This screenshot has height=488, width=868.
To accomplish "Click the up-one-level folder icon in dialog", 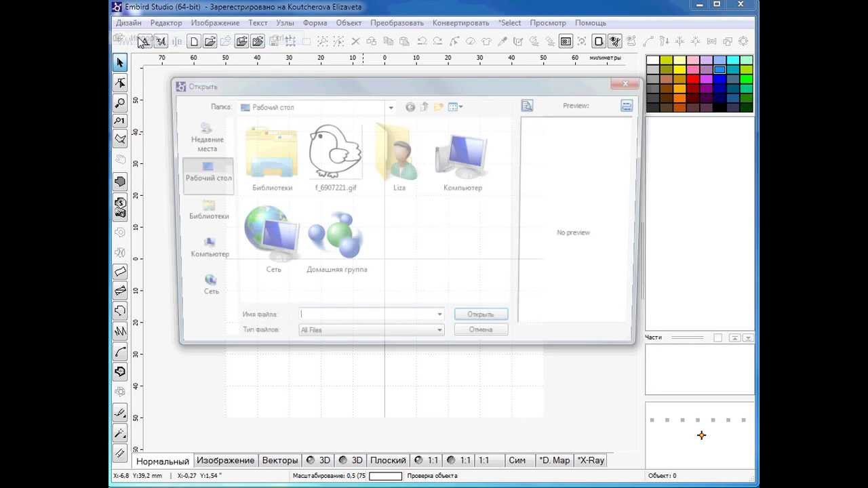I will [x=425, y=107].
